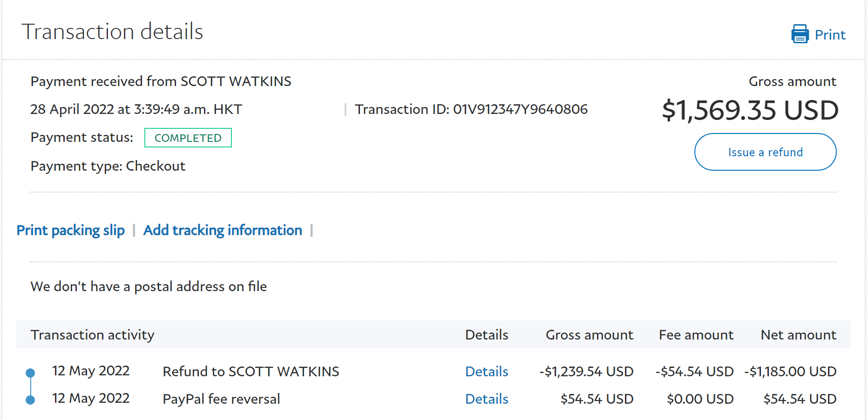Viewport: 868px width, 420px height.
Task: Click the Print text link
Action: pyautogui.click(x=830, y=35)
